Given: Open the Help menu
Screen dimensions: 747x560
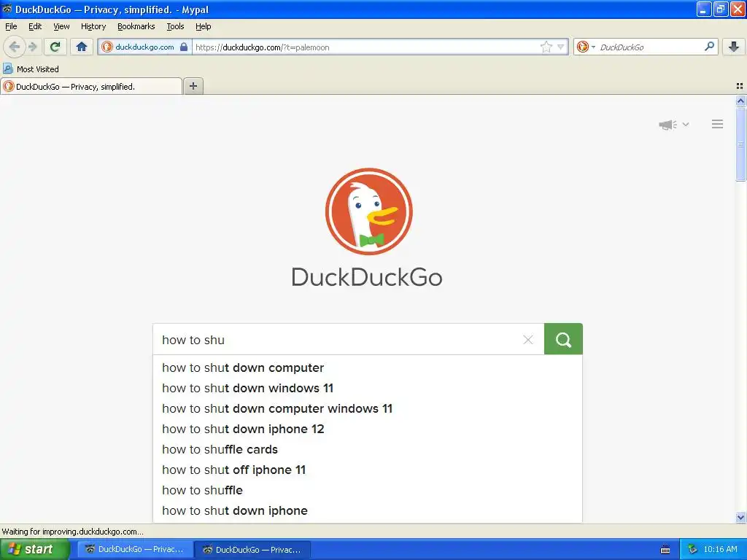Looking at the screenshot, I should (x=204, y=26).
